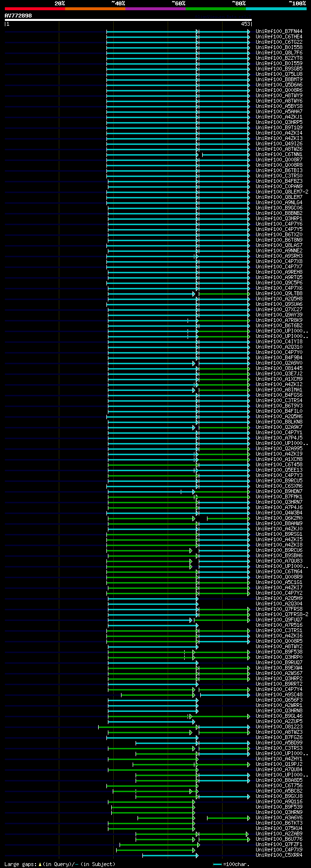Select the UniRef100_Q9C5P6 label
The image size is (311, 868).
(x=279, y=283)
